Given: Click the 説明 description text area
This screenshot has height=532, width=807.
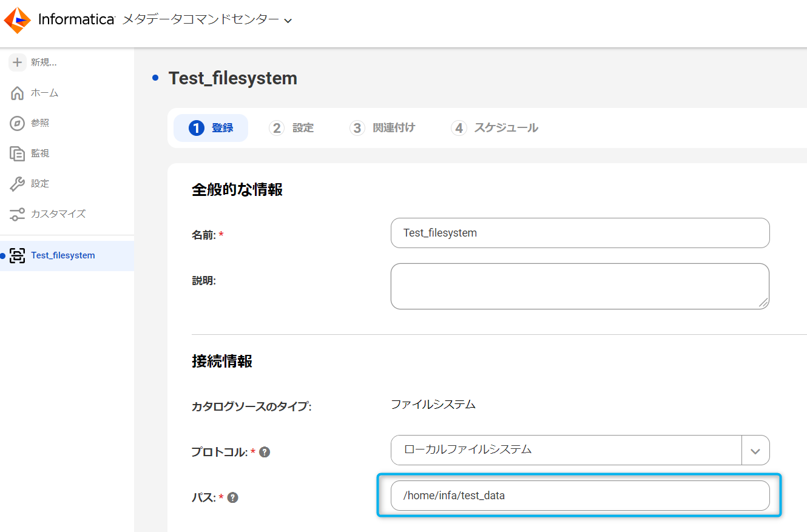Looking at the screenshot, I should click(x=579, y=286).
